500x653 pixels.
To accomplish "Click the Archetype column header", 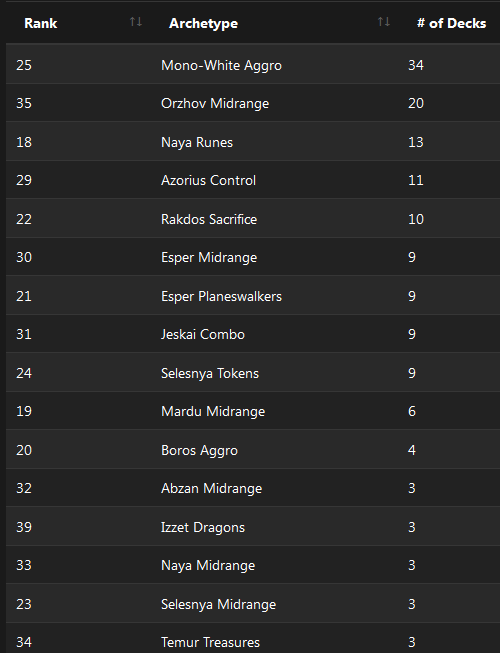I will pyautogui.click(x=204, y=23).
